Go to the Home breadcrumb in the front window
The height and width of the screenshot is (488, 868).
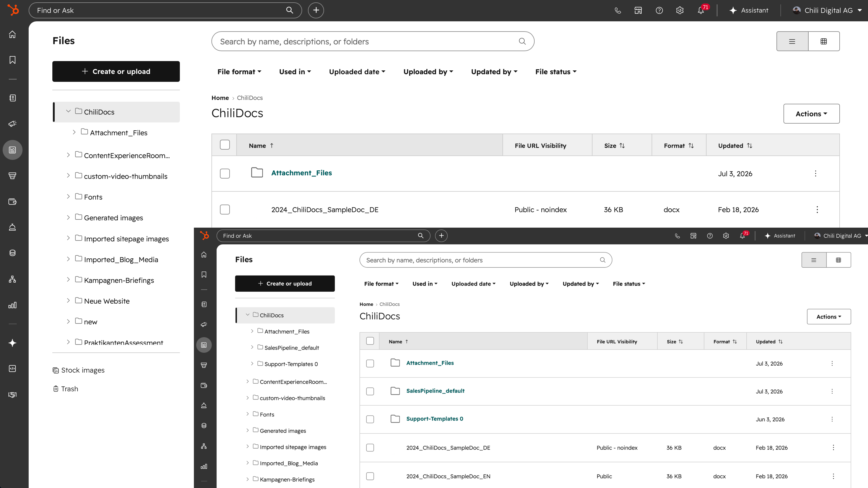tap(366, 304)
